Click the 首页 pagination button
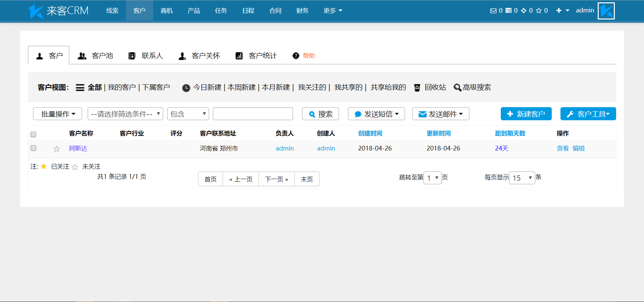This screenshot has height=302, width=644. click(211, 179)
